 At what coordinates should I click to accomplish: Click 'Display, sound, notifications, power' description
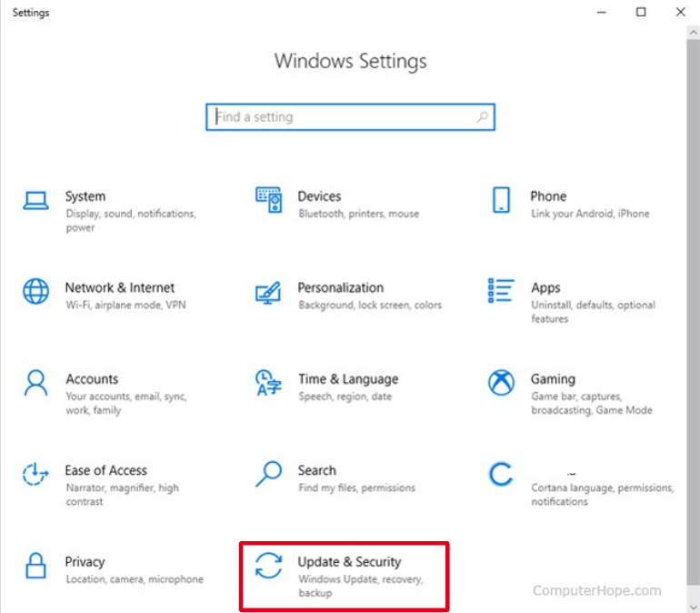tap(131, 221)
